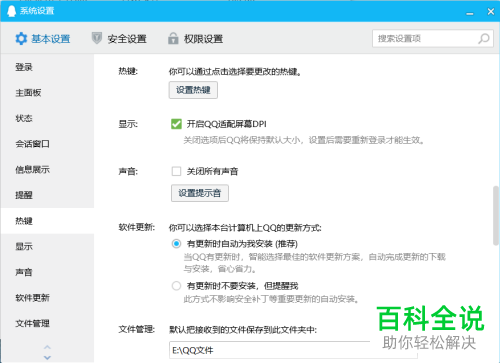Select 状态 in the sidebar

tap(47, 118)
